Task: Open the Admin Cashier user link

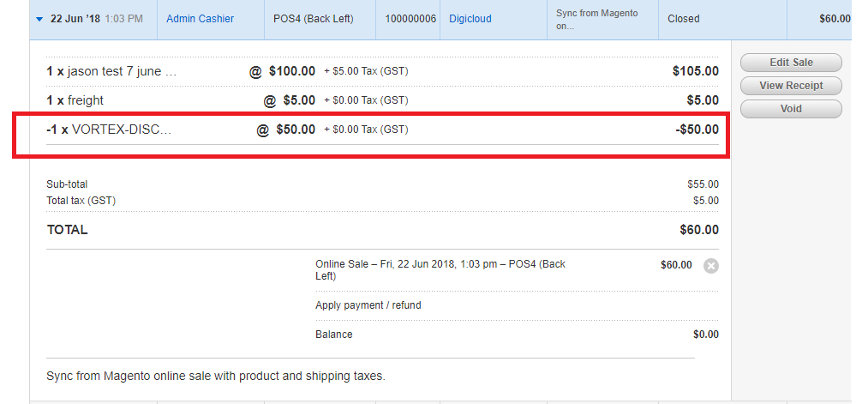Action: pyautogui.click(x=200, y=19)
